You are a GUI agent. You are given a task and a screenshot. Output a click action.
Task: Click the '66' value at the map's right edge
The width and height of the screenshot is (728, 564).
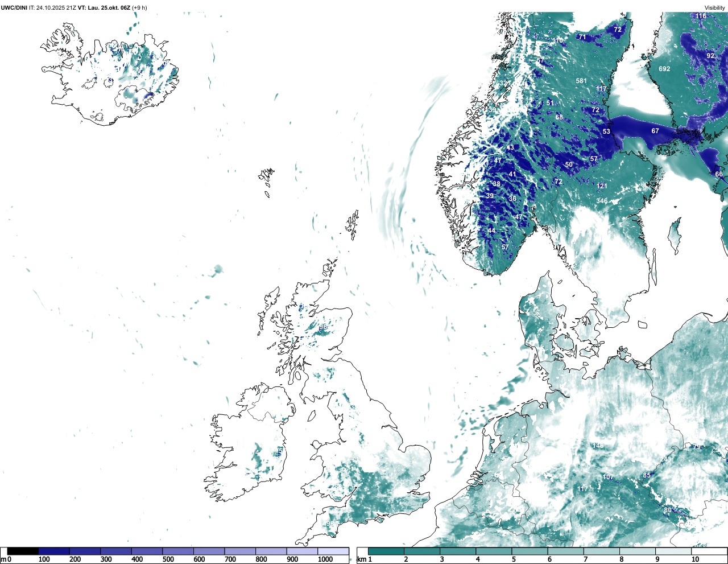(719, 174)
